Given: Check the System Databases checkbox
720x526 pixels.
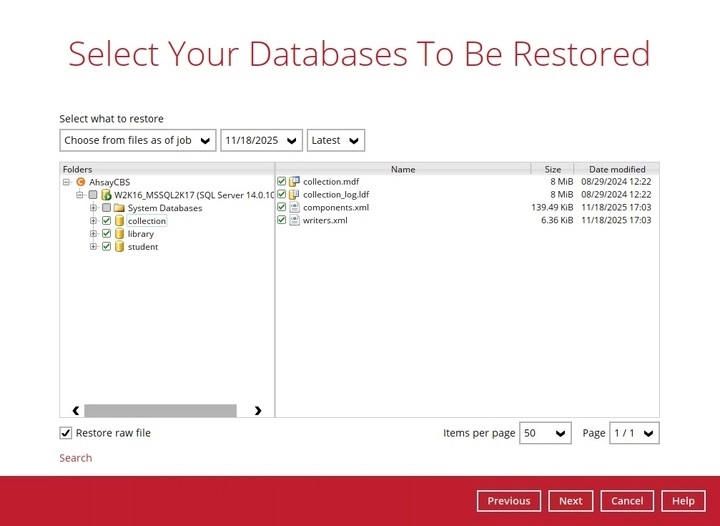Looking at the screenshot, I should 107,208.
